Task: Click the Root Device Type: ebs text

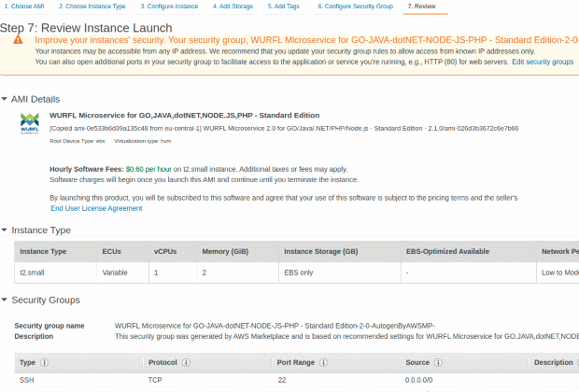Action: [78, 141]
